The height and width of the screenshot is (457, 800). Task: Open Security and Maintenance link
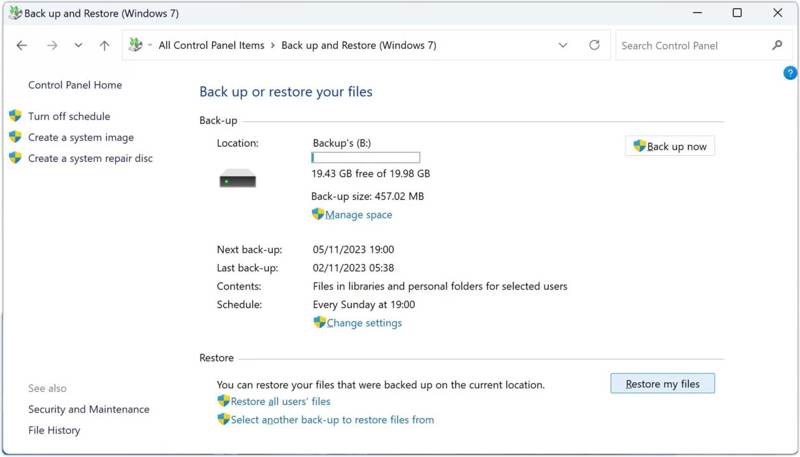tap(89, 410)
